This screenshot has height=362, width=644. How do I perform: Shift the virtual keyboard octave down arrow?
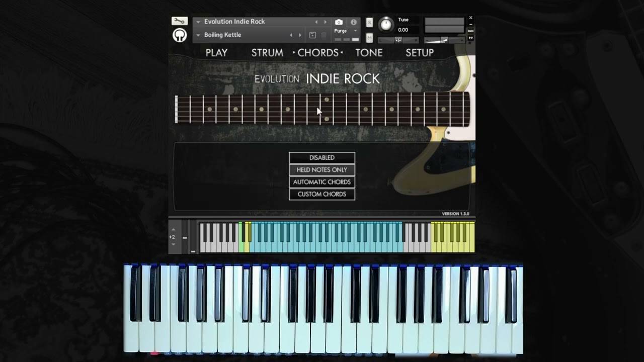click(173, 244)
